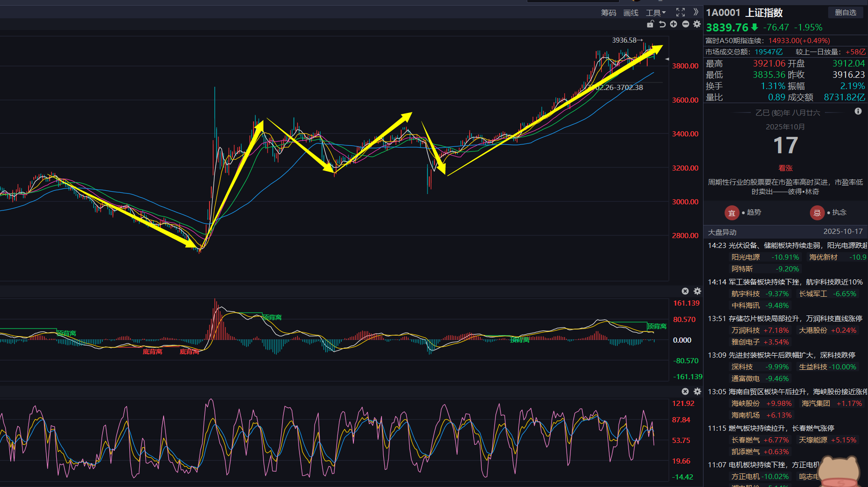The image size is (868, 487).
Task: Click the 3800.00 price axis label
Action: pos(685,66)
